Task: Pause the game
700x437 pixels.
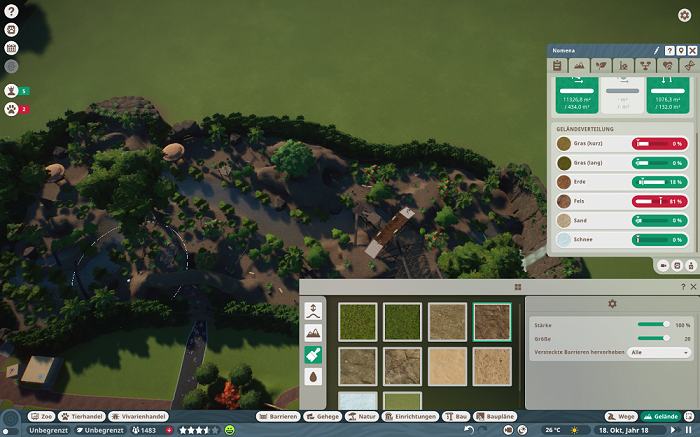Action: [688, 430]
